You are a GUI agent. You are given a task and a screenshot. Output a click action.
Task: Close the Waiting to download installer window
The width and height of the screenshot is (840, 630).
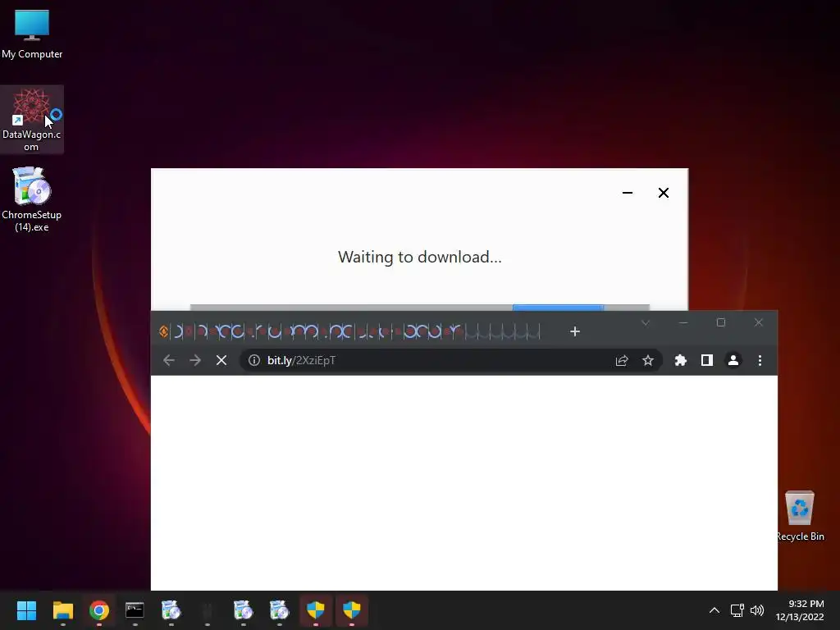point(663,193)
